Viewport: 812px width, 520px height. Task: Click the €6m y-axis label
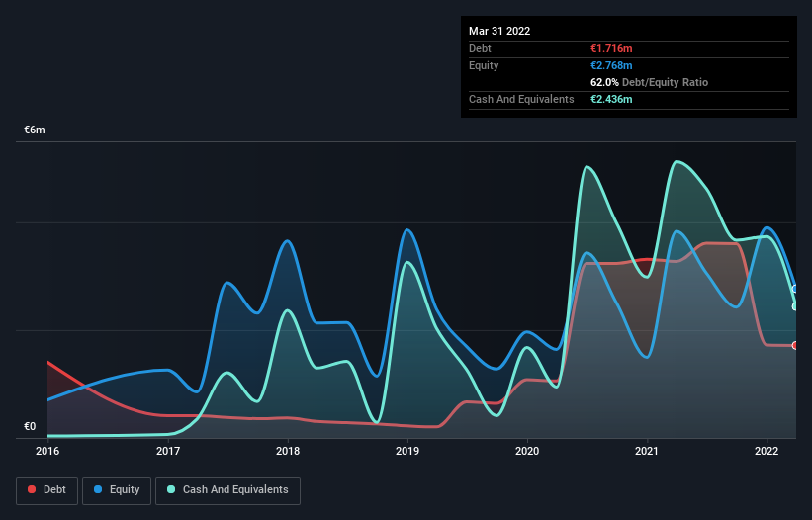[35, 130]
